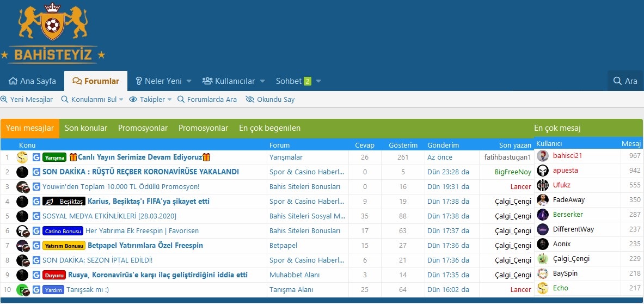Open Betpapel Yatırımlara Özel Freespin topic
Viewport: 644px width, 304px height.
pos(145,246)
